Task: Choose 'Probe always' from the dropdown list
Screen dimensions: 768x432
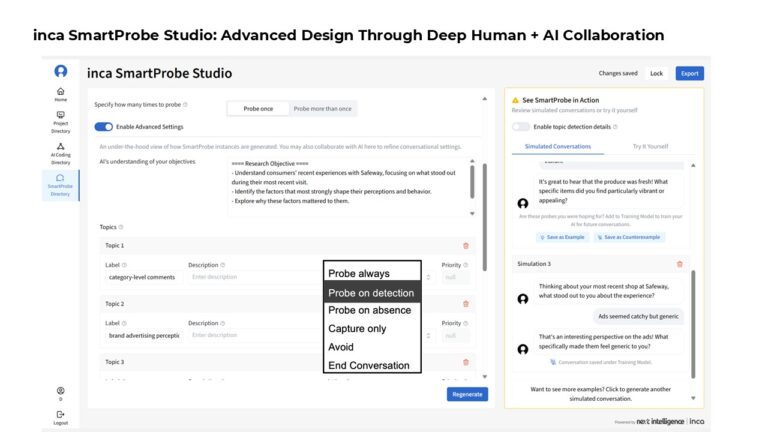Action: [x=372, y=273]
